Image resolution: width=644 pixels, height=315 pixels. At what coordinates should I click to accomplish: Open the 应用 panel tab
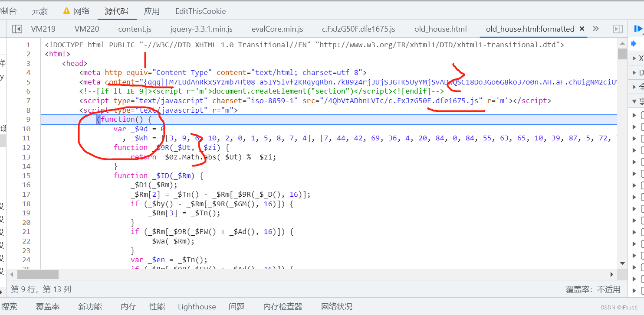coord(152,11)
